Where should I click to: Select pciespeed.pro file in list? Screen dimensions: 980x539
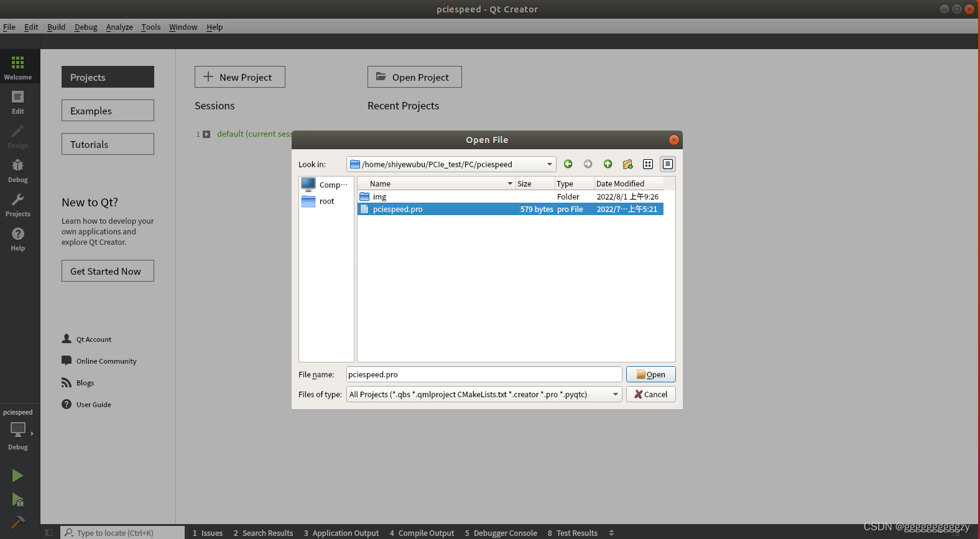tap(511, 209)
